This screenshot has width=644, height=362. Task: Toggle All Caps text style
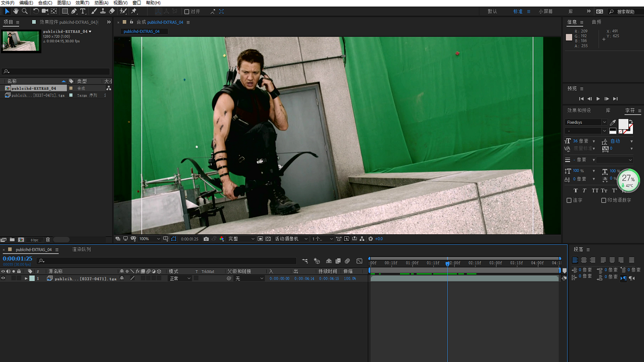coord(595,191)
